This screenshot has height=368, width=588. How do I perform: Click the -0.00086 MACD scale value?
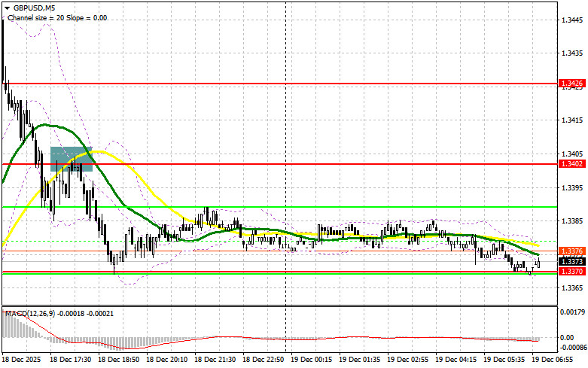click(x=571, y=350)
